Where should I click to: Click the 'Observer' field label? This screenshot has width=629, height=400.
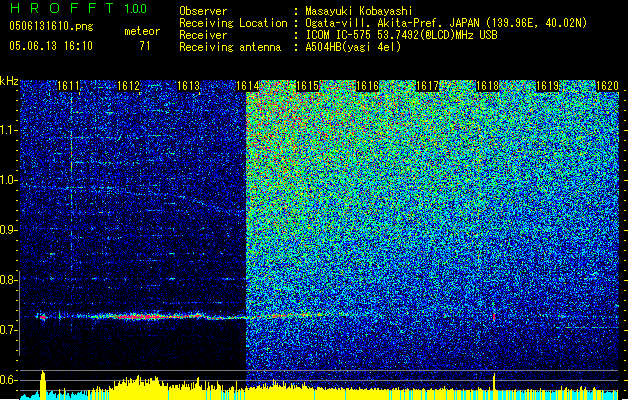coord(203,11)
